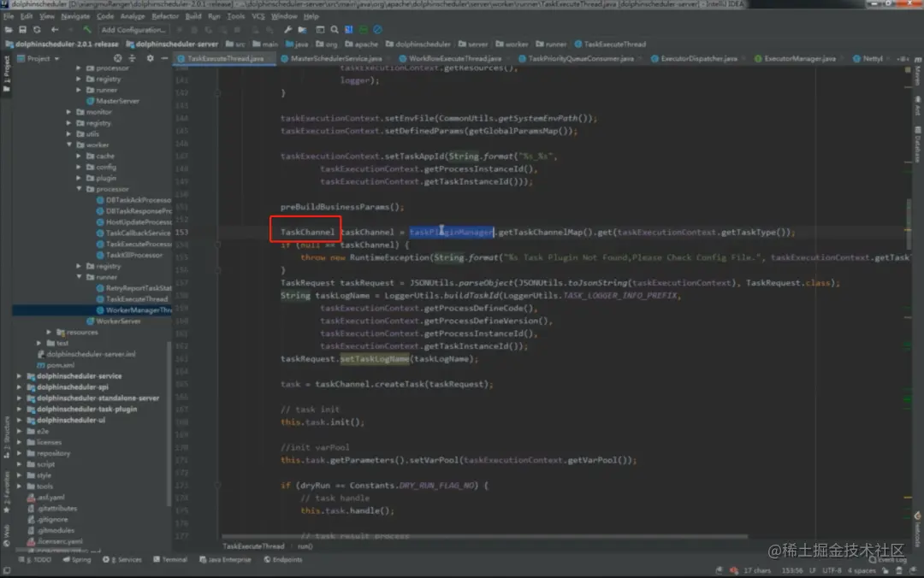The height and width of the screenshot is (578, 924).
Task: Open Project Structure wrench icon
Action: (x=287, y=29)
